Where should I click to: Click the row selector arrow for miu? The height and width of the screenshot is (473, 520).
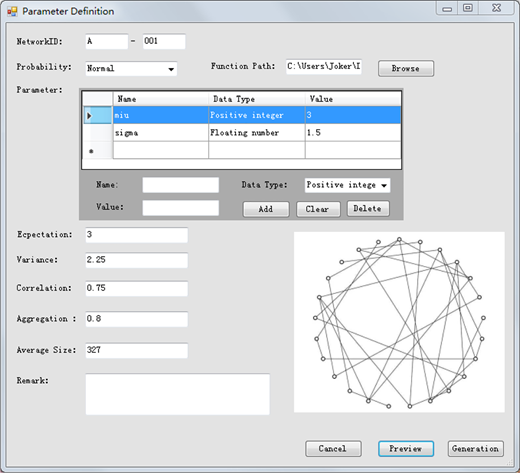pyautogui.click(x=89, y=116)
